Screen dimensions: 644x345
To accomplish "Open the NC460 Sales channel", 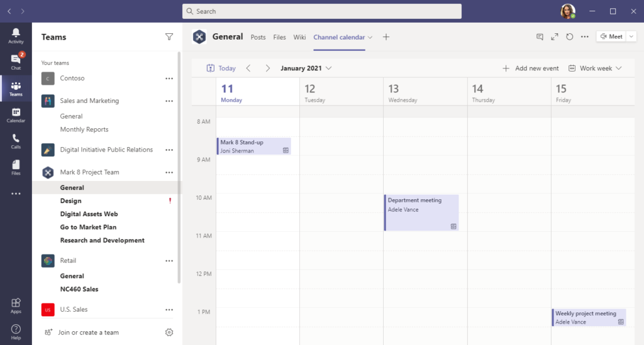I will click(x=79, y=289).
